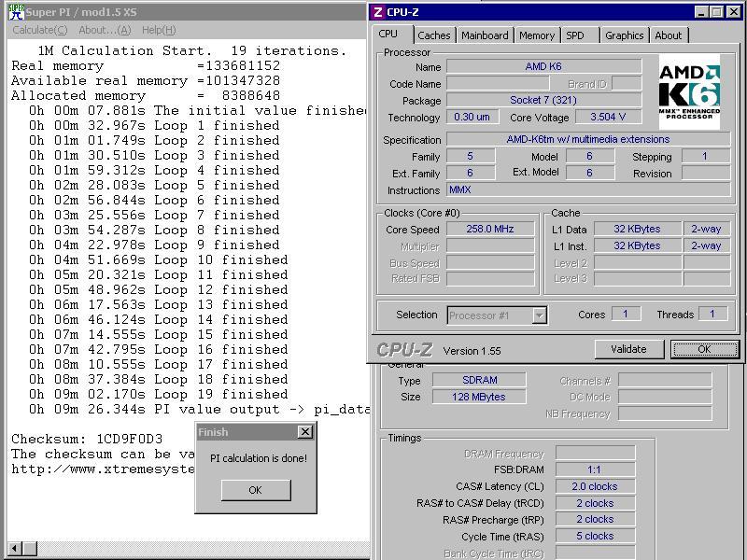The image size is (747, 560).
Task: Click the FSB:DRAM 1:1 value
Action: tap(595, 469)
